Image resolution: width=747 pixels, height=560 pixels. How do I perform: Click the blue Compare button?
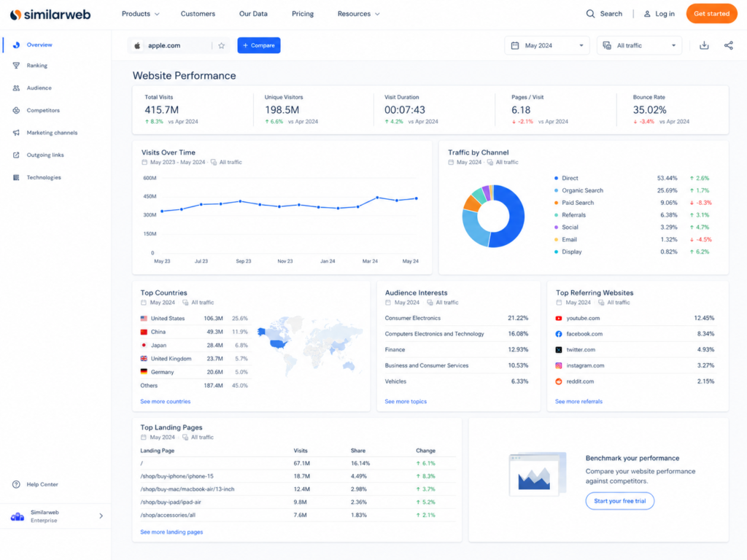[x=259, y=45]
